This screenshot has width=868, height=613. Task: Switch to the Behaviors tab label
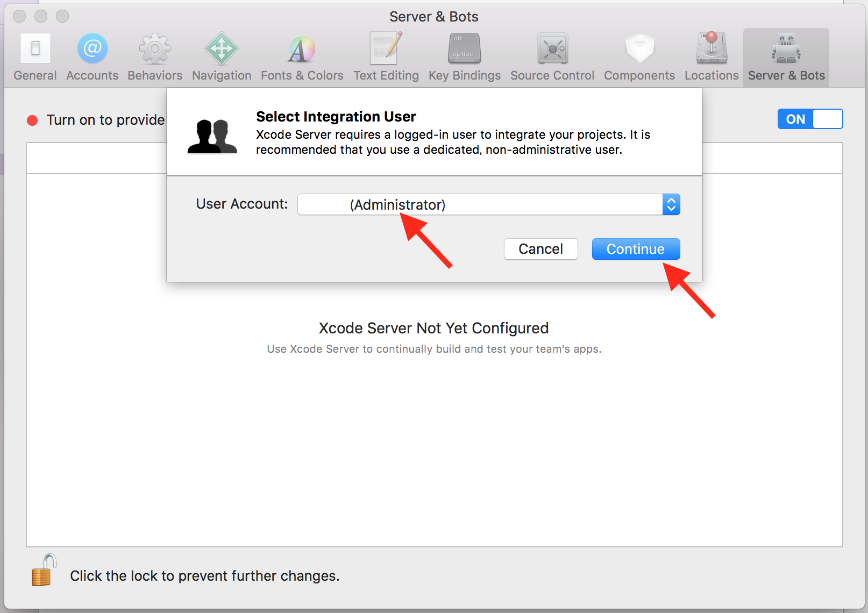155,75
